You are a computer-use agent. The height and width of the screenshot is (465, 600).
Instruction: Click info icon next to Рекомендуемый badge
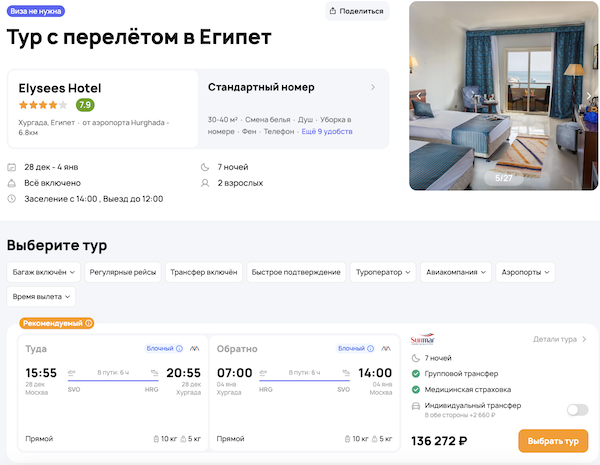coord(88,323)
